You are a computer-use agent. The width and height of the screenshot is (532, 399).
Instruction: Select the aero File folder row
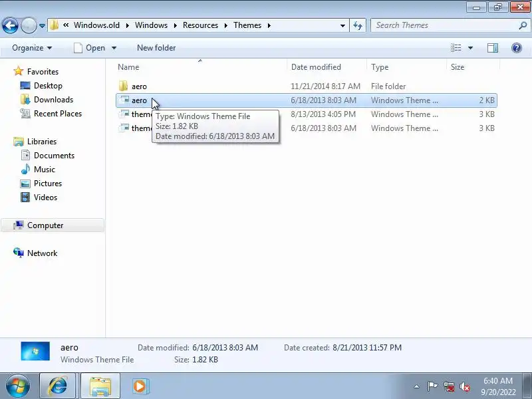pos(307,86)
